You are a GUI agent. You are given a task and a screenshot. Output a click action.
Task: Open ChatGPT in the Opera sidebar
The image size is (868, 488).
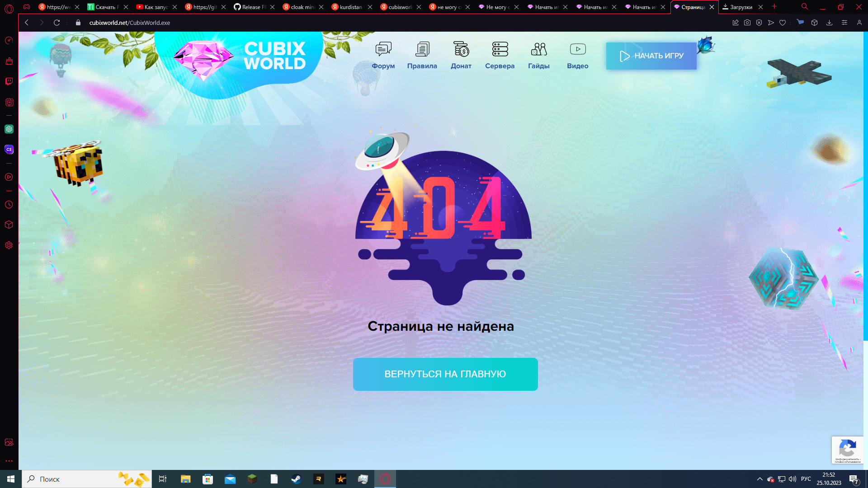(x=9, y=129)
